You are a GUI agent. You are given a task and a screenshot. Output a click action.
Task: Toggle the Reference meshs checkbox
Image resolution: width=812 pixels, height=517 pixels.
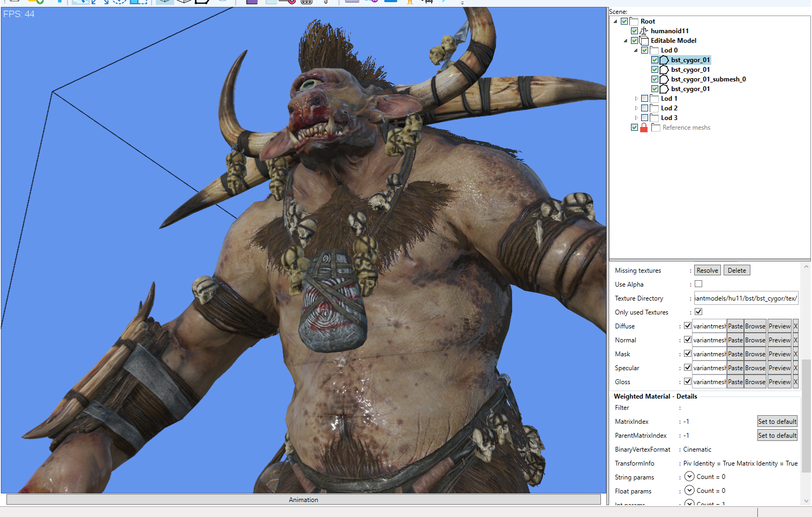click(x=634, y=128)
